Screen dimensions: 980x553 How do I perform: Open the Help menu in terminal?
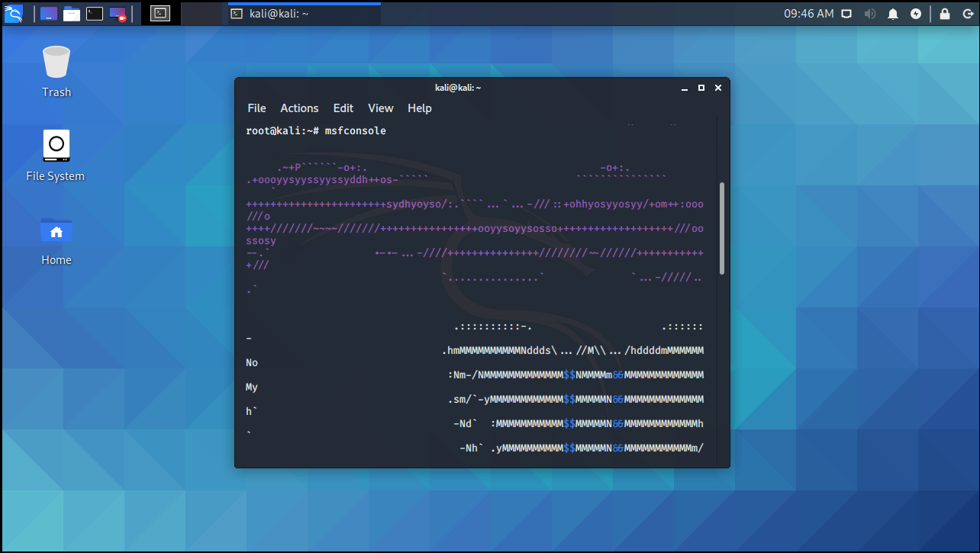(420, 108)
